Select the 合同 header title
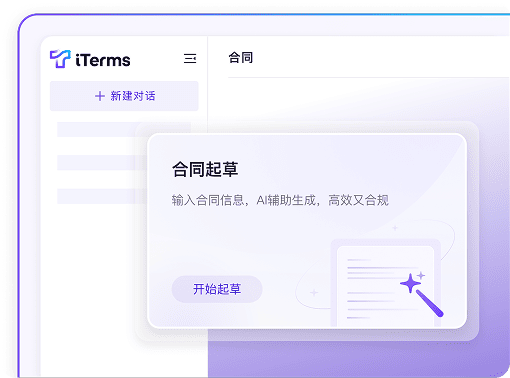Image resolution: width=510 pixels, height=378 pixels. (241, 58)
